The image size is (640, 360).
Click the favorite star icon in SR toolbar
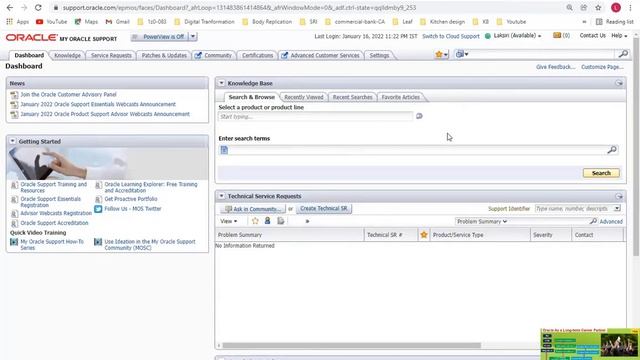coord(255,221)
